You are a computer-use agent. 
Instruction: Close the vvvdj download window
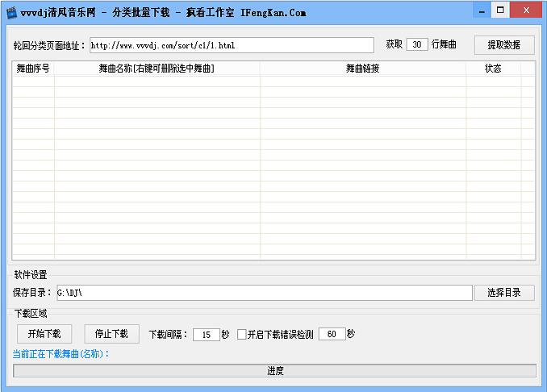tap(526, 10)
